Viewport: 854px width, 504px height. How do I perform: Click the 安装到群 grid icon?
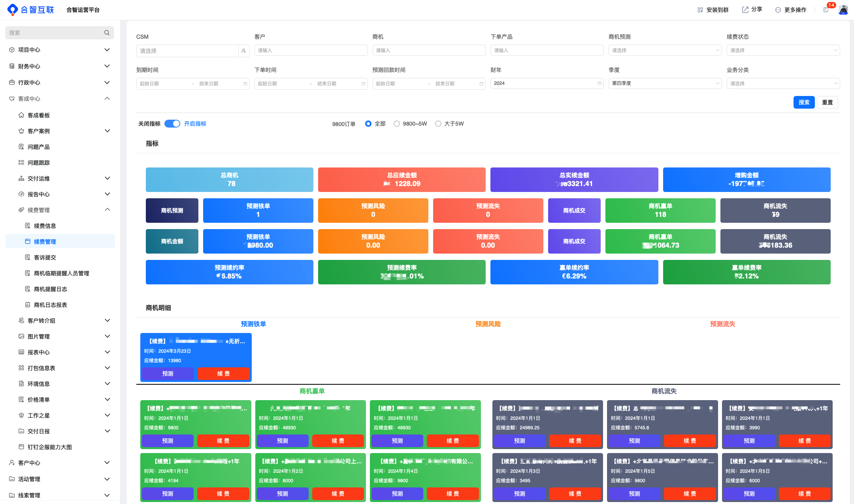coord(700,10)
